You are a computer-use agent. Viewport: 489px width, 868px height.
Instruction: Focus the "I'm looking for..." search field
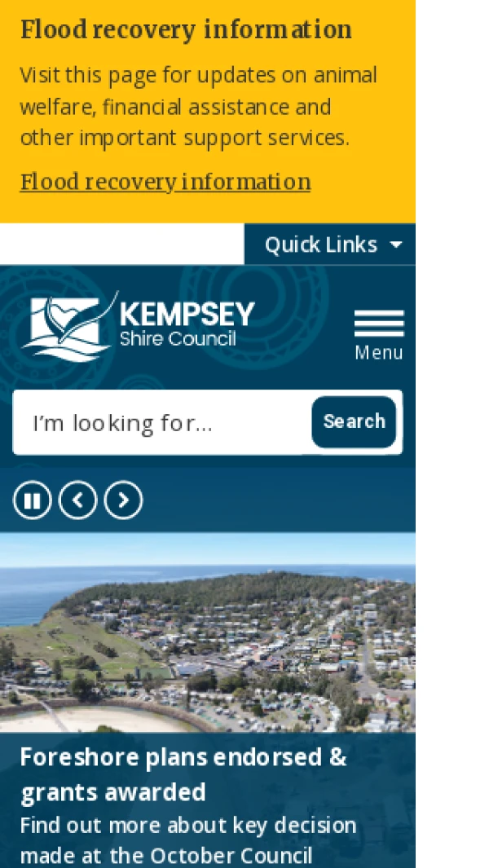click(161, 422)
